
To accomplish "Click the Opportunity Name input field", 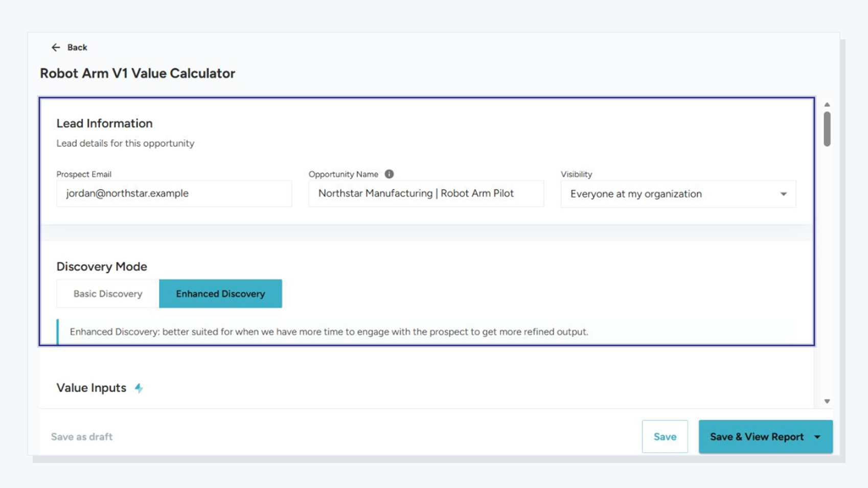I will click(426, 193).
